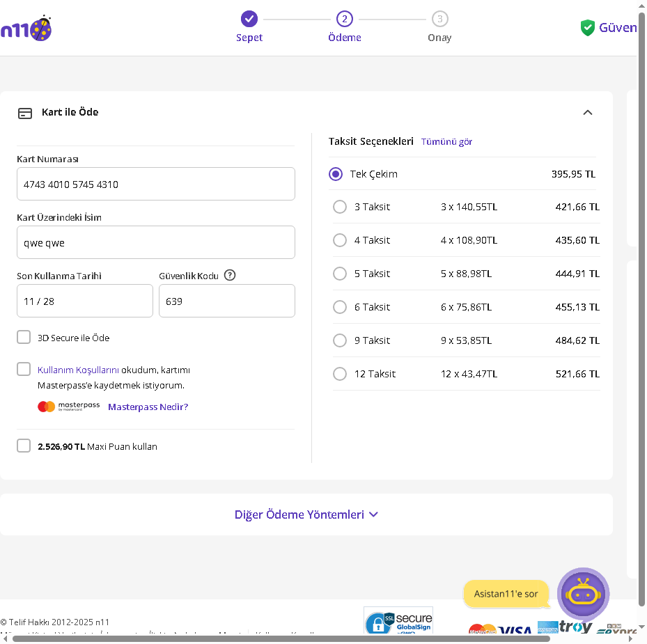Choose the 12 Taksit radio button
The image size is (647, 644).
(340, 374)
